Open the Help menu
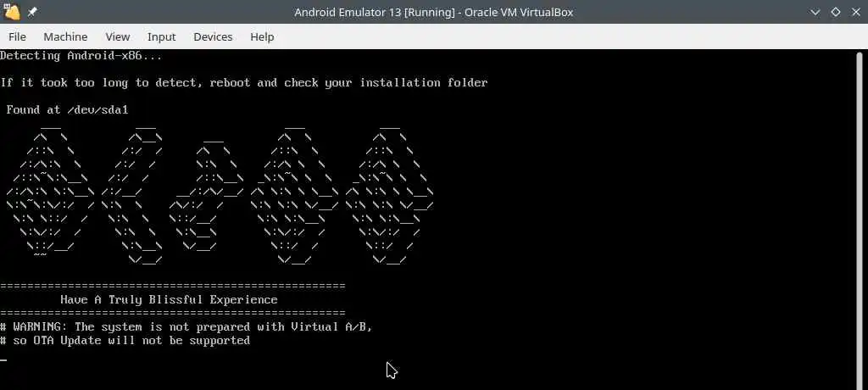Screen dimensions: 868x390 262,36
